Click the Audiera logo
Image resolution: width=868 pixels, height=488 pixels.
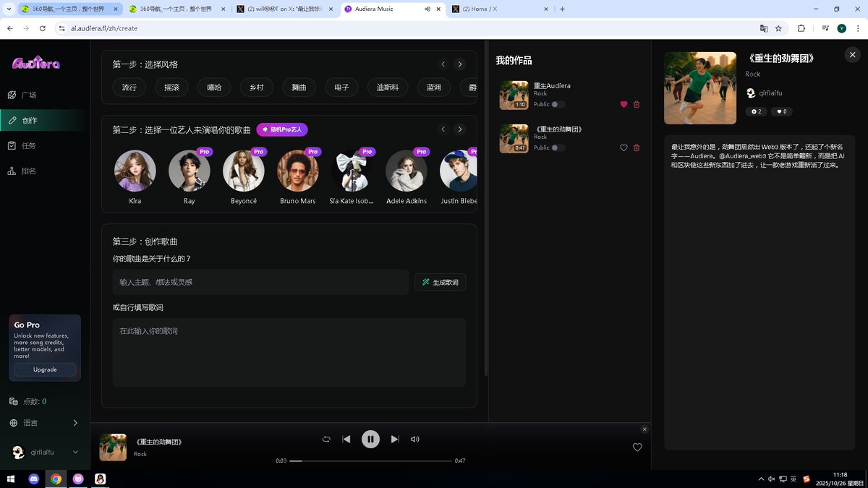pyautogui.click(x=36, y=62)
